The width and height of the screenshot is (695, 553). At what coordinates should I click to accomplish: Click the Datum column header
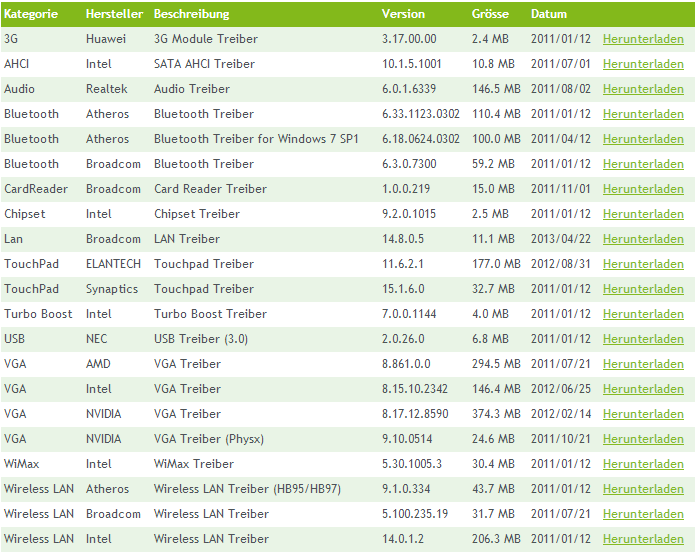(549, 14)
